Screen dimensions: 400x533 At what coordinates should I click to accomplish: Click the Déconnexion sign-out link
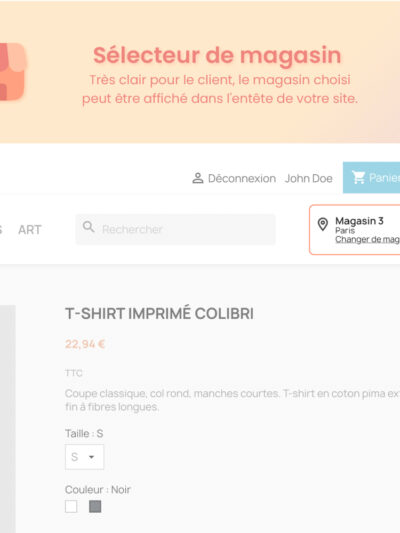[242, 178]
